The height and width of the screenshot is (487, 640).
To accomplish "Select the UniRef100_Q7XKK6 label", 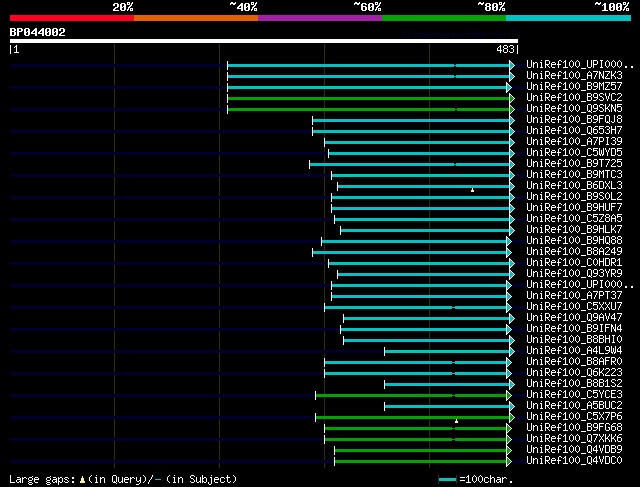I will (x=574, y=439).
